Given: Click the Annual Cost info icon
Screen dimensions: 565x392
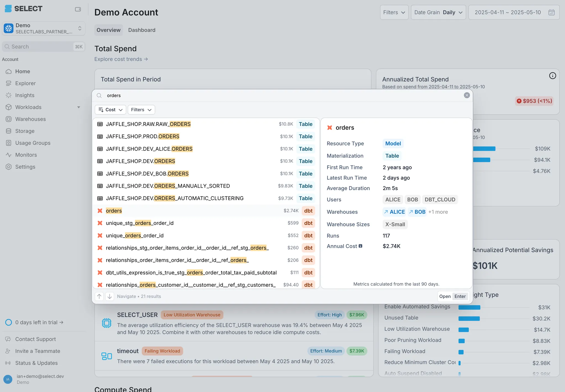Looking at the screenshot, I should [360, 246].
